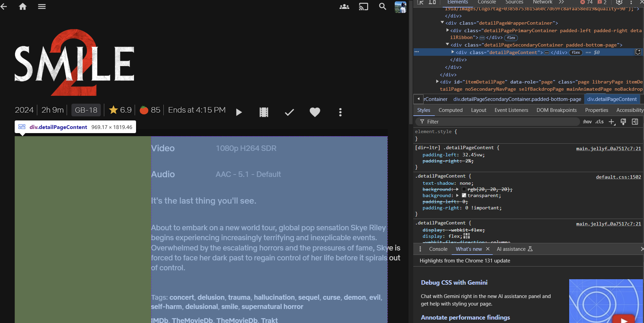
Task: Collapse the detailPageWrapperContainer div node
Action: pos(442,23)
